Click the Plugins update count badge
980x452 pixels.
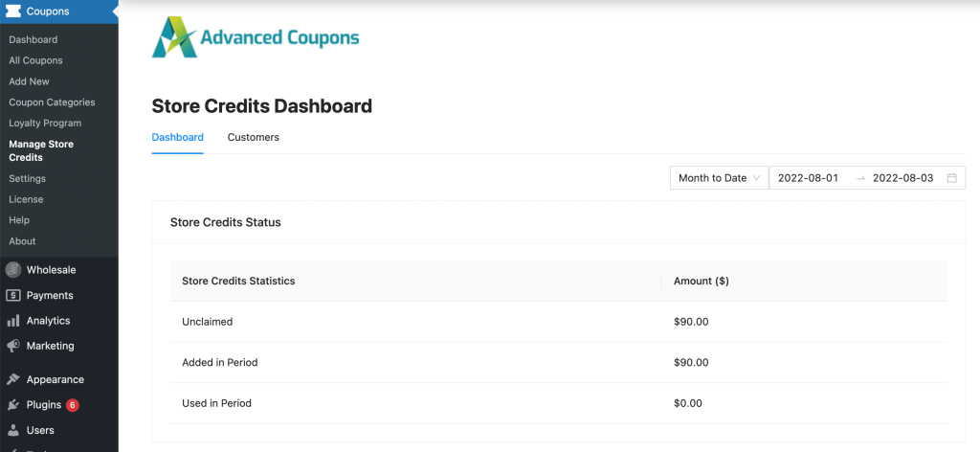tap(73, 405)
